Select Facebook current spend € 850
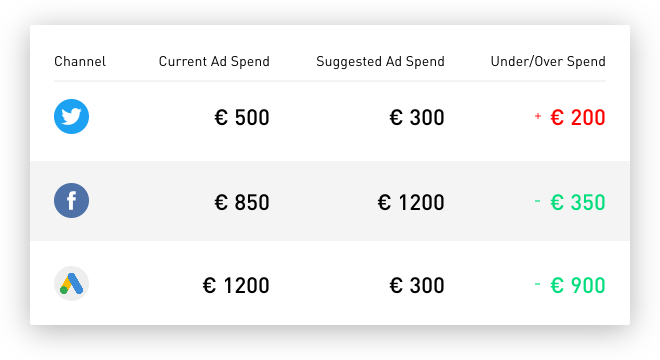Screen dimensions: 660x360 coord(242,203)
